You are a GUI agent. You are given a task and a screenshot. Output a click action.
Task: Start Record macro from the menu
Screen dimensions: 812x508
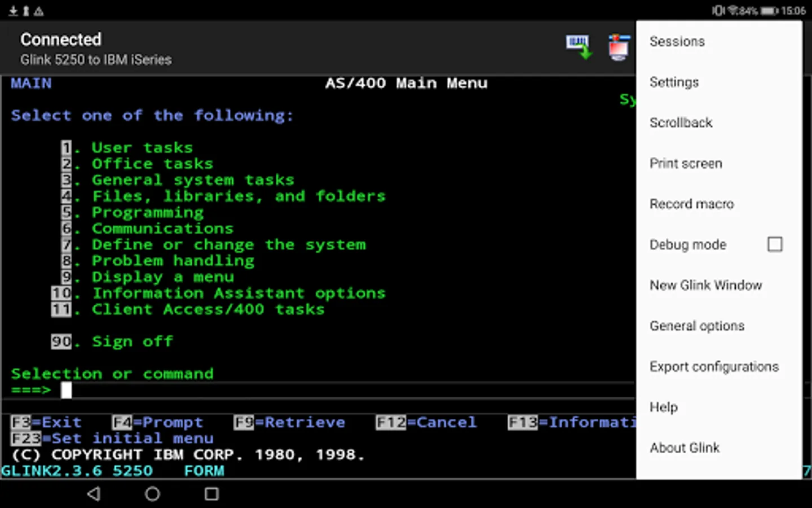[719, 204]
